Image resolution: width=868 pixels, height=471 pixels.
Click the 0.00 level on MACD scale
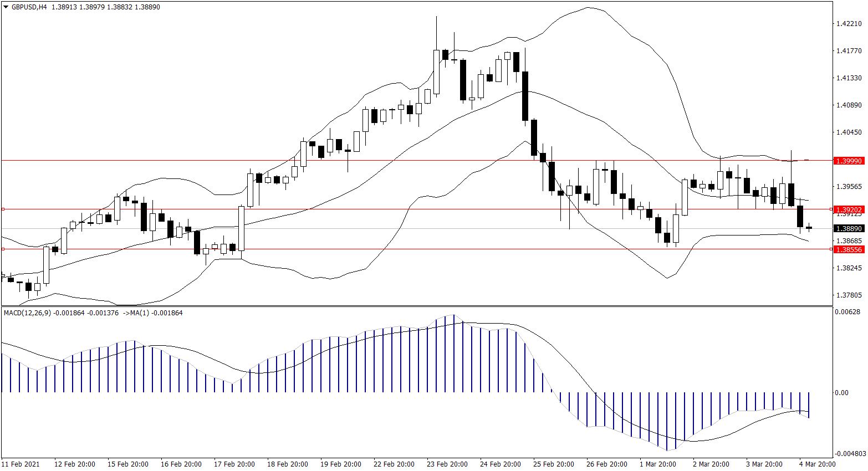pyautogui.click(x=841, y=393)
